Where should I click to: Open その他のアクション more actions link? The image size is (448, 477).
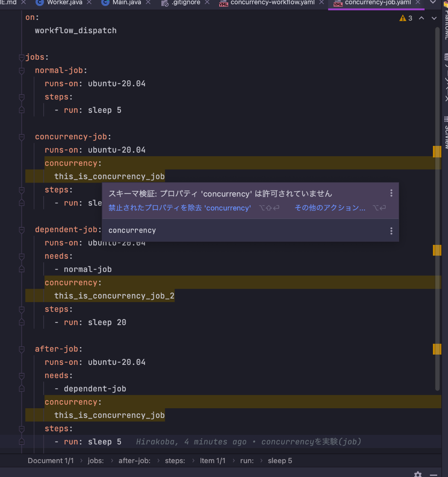tap(330, 208)
